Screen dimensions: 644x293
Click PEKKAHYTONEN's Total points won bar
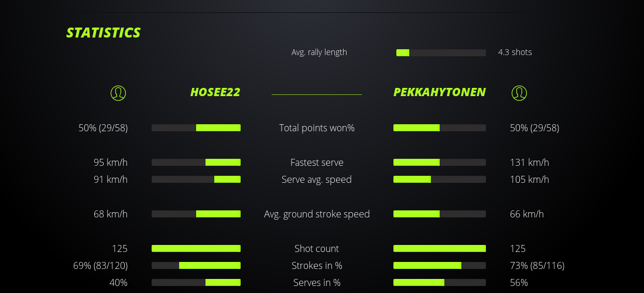click(440, 128)
